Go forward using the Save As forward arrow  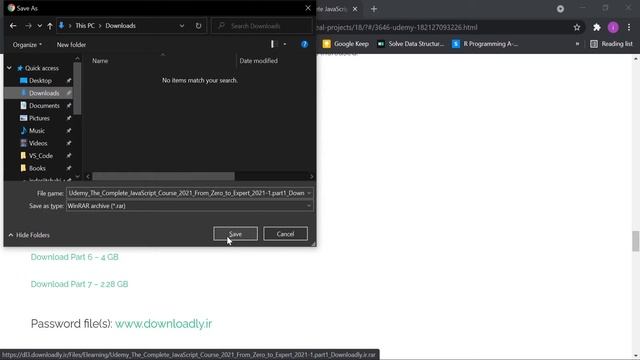[28, 26]
